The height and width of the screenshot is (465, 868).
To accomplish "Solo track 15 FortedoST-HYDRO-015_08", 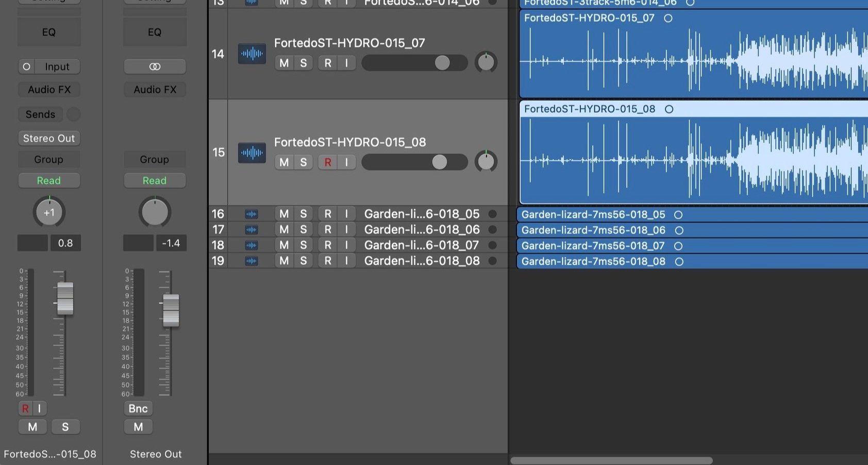I will click(304, 162).
